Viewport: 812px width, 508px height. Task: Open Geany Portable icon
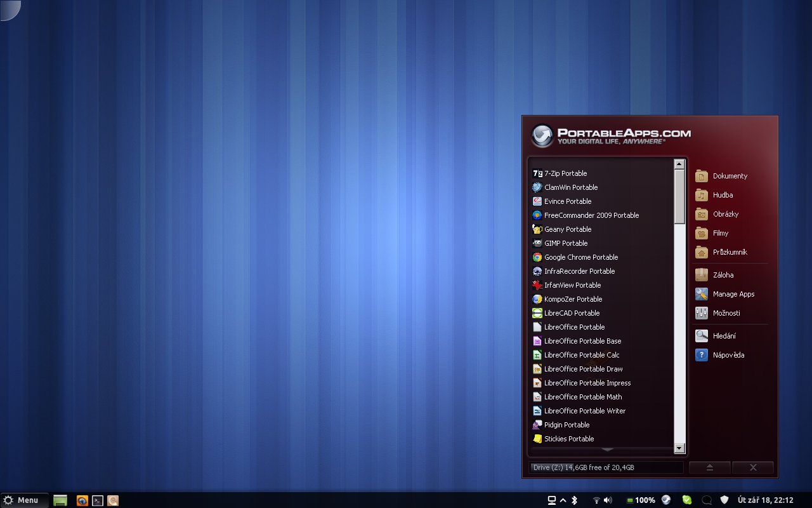point(537,229)
